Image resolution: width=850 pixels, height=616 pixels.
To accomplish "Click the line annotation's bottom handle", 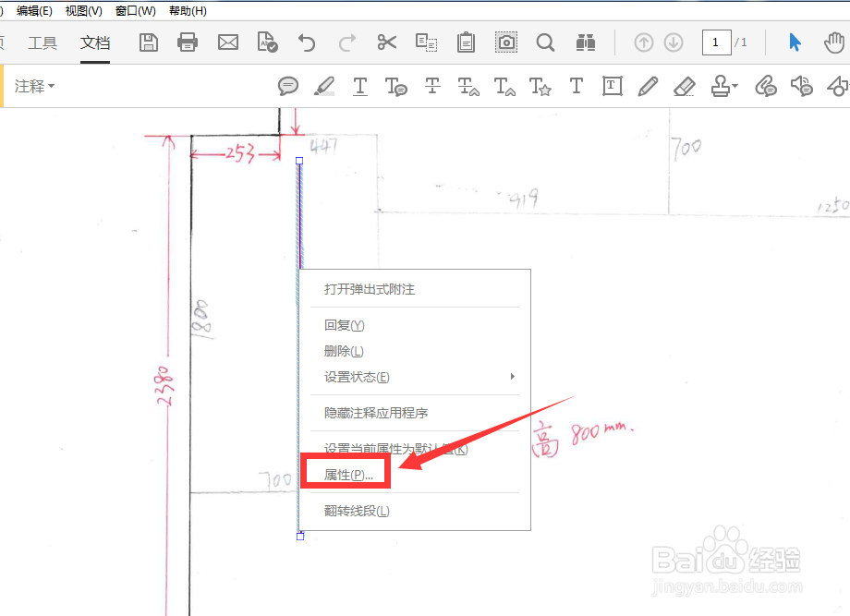I will click(x=300, y=537).
